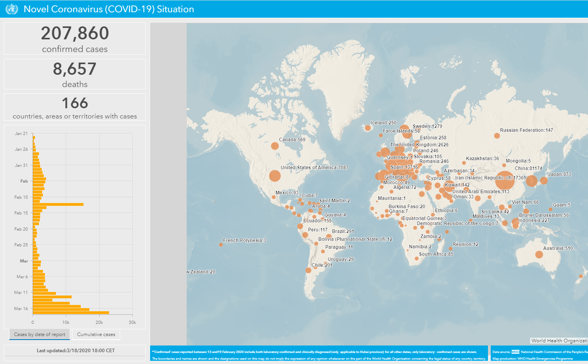Image resolution: width=588 pixels, height=364 pixels.
Task: Click the Iceland:250 case marker
Action: [368, 128]
